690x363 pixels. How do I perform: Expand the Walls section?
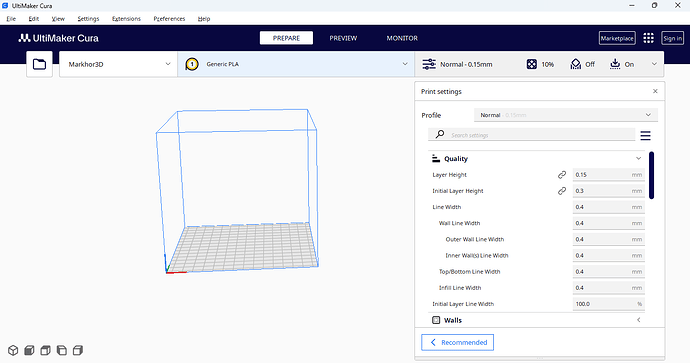click(639, 320)
